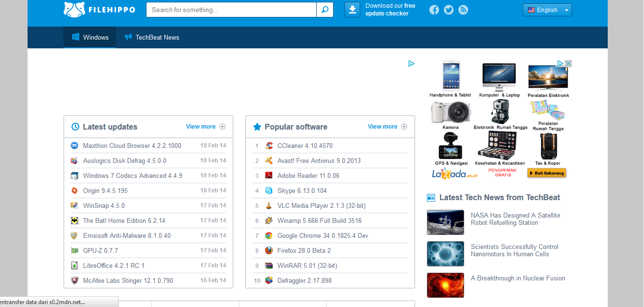Click the Windows 7 Codecs icon
Viewport: 644px width, 307px height.
74,175
